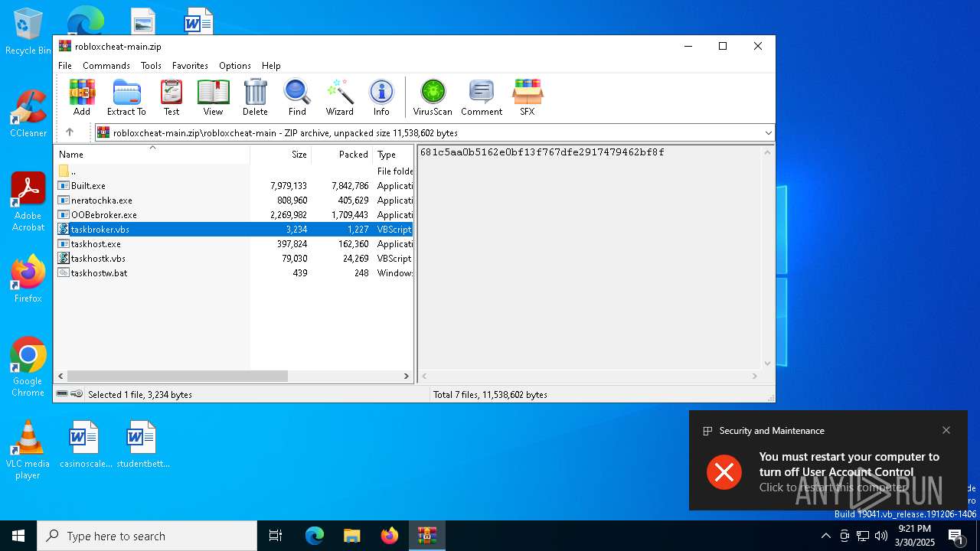Click WinRAR taskbar button
Screen dimensions: 980x551
point(427,536)
